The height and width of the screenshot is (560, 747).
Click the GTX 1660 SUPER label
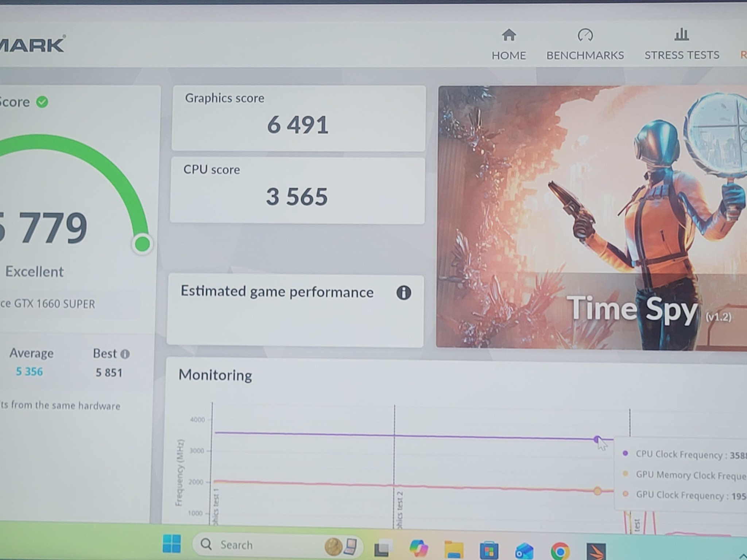point(47,304)
